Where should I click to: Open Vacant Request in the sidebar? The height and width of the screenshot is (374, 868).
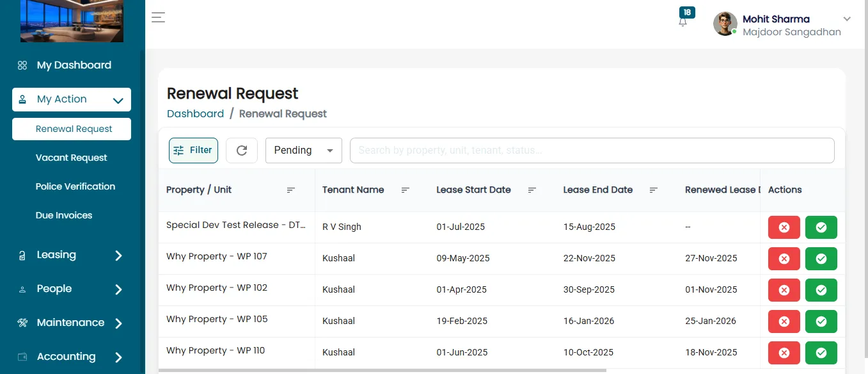pos(72,158)
